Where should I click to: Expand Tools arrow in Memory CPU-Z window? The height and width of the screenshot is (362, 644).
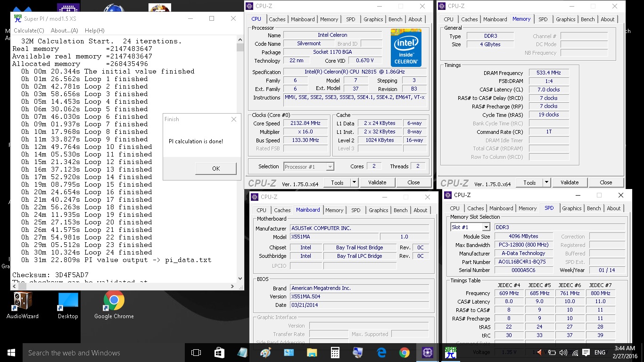point(547,182)
